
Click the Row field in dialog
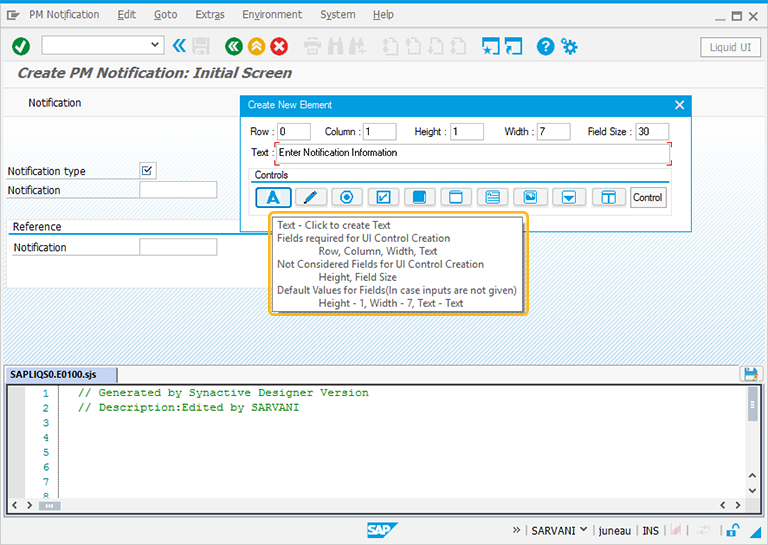tap(294, 132)
